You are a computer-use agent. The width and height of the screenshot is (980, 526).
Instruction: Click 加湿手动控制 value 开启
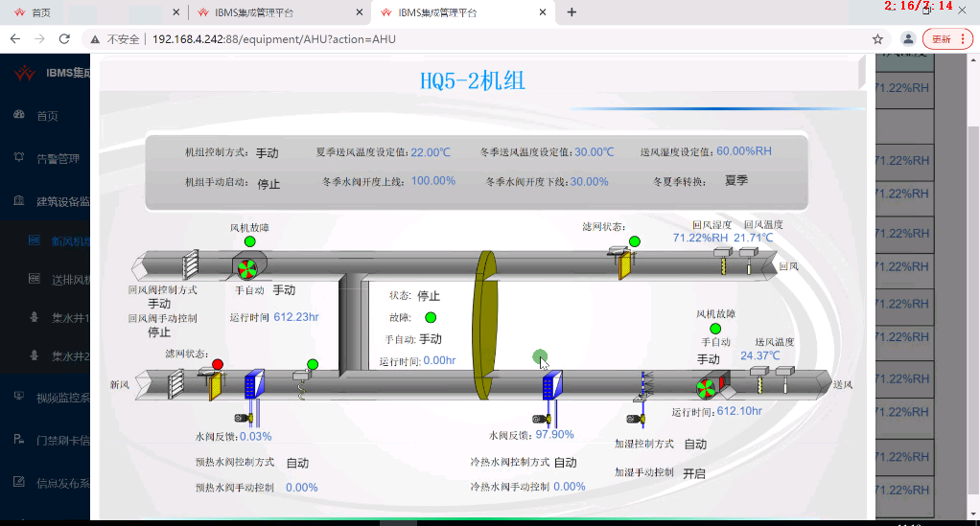pyautogui.click(x=693, y=473)
